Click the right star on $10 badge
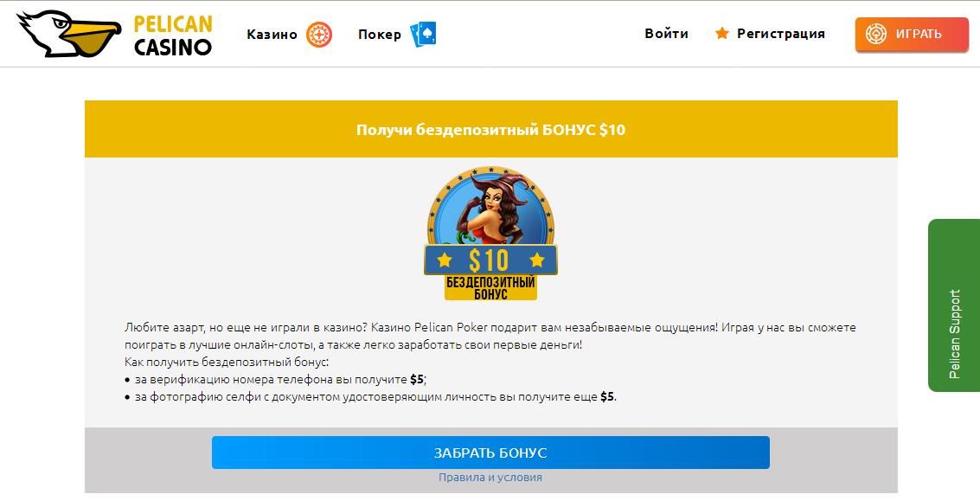Screen dimensions: 980x501 [537, 259]
